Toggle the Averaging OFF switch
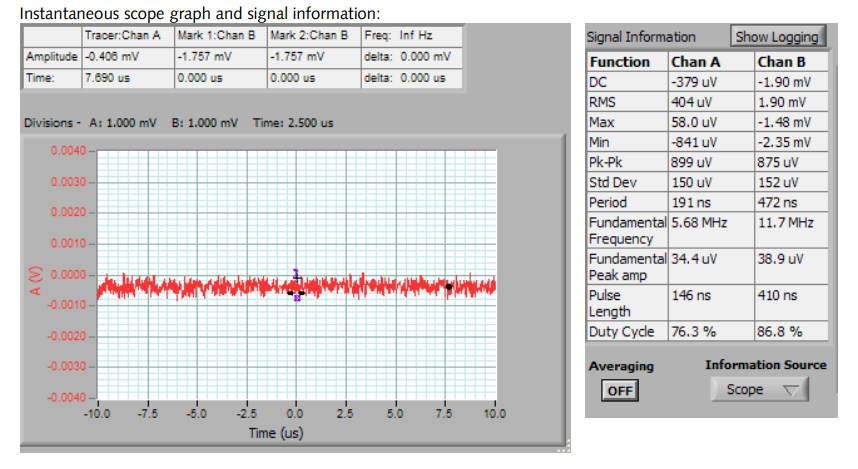Screen dimensions: 858x469 (x=620, y=390)
